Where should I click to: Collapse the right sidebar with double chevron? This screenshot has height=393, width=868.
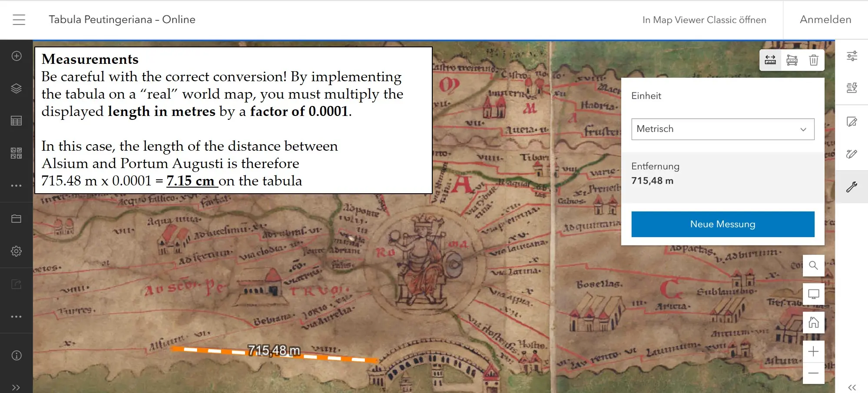click(852, 387)
